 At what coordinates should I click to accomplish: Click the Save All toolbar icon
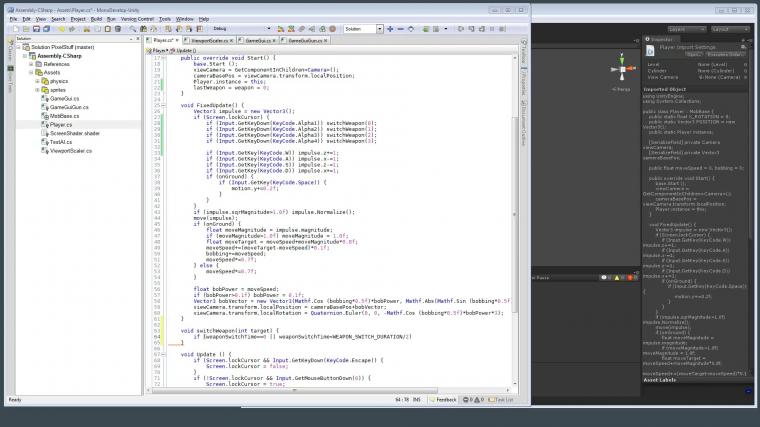[47, 29]
